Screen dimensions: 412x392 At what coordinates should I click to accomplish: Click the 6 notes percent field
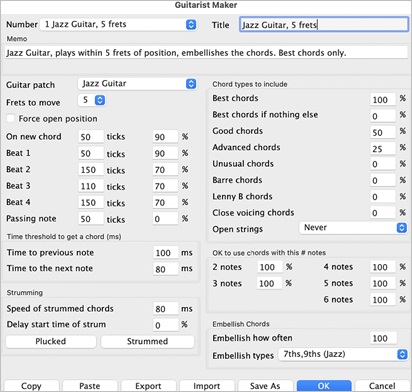coord(383,300)
